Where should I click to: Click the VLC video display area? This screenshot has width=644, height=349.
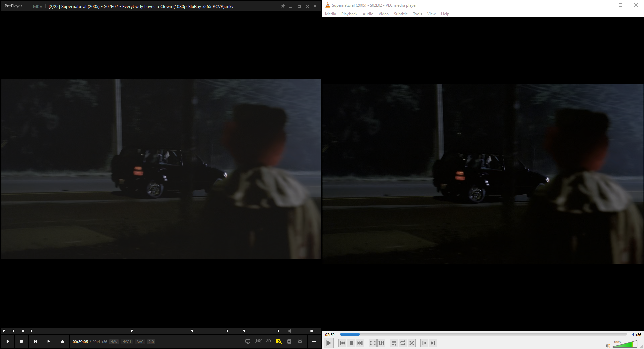(x=483, y=174)
